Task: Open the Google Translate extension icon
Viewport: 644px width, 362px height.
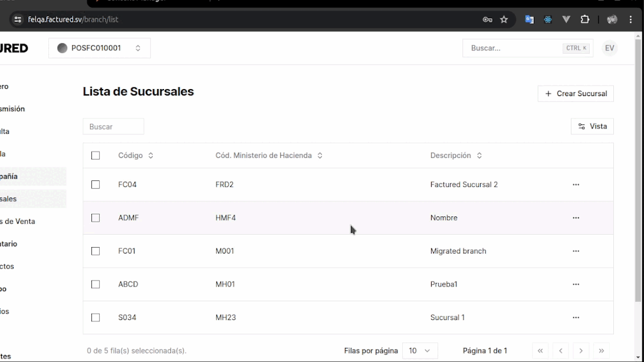Action: [x=529, y=19]
